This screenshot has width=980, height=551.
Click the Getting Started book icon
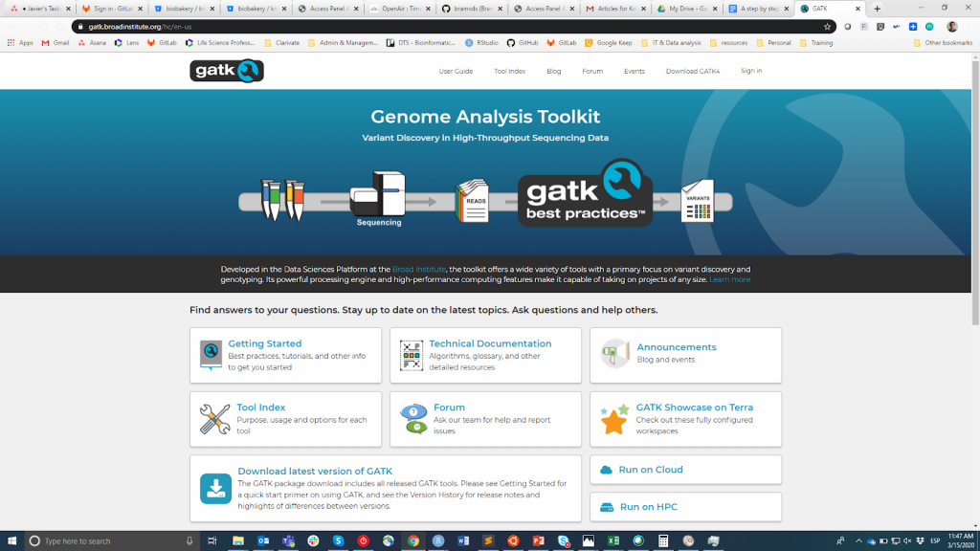pyautogui.click(x=211, y=355)
